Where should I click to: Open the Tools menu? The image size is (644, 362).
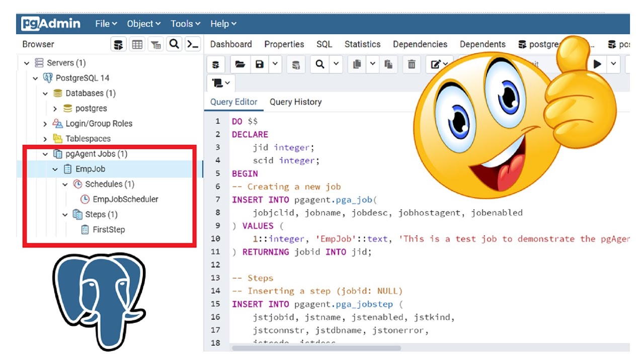pos(185,24)
